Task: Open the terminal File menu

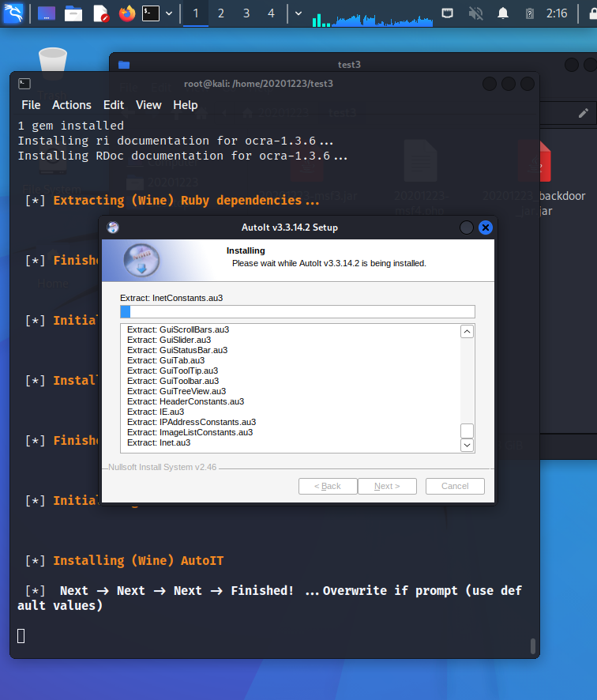Action: click(x=31, y=105)
